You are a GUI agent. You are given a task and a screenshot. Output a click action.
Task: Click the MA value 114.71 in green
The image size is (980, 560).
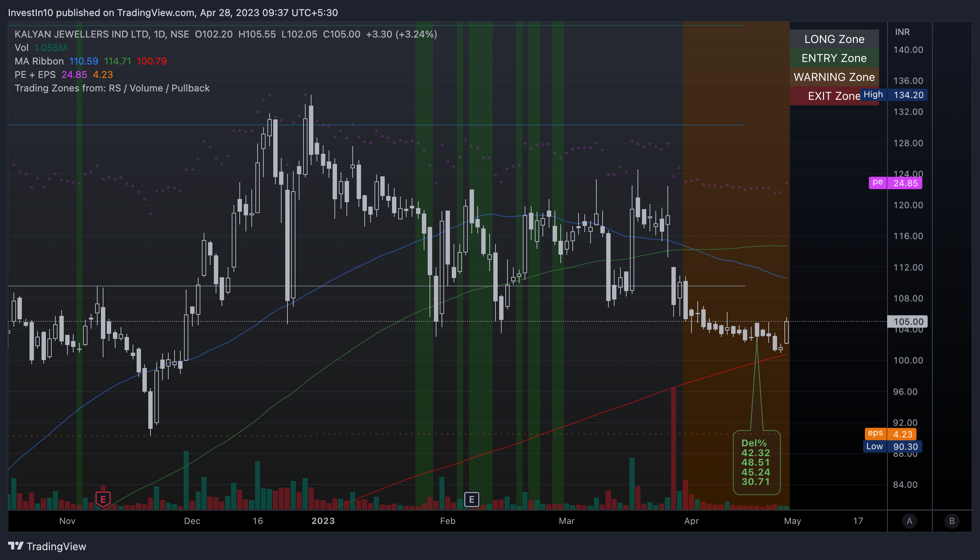(117, 61)
